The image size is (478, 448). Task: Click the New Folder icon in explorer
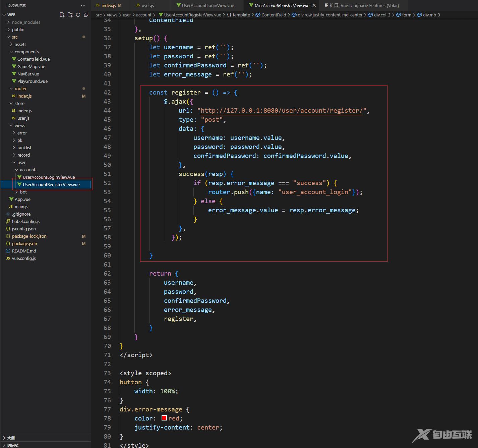click(70, 15)
